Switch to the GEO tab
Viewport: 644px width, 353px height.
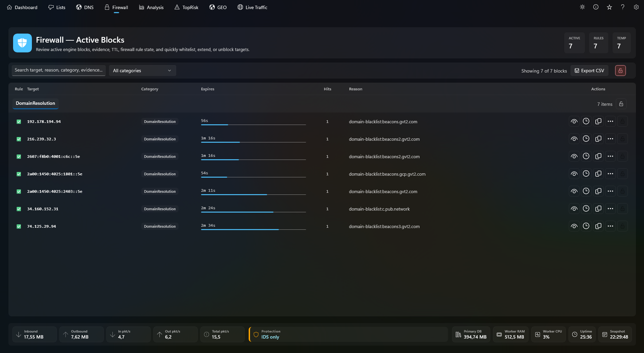(218, 7)
